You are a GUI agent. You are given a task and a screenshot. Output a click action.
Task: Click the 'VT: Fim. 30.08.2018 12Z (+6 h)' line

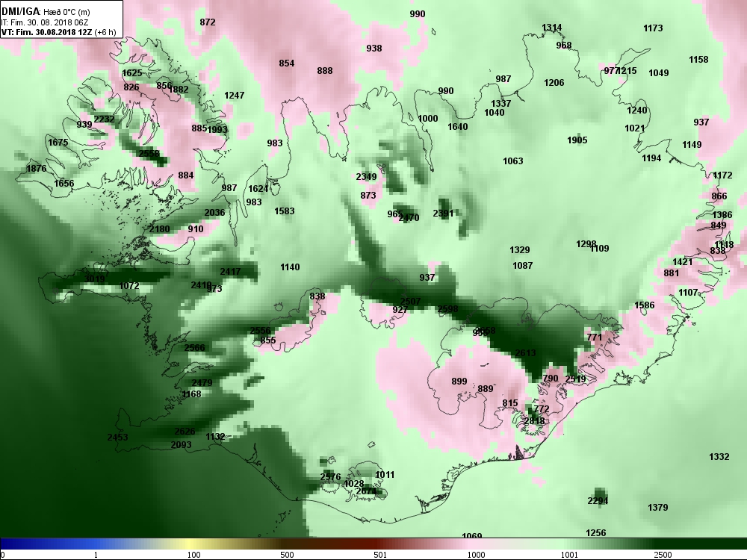point(58,32)
